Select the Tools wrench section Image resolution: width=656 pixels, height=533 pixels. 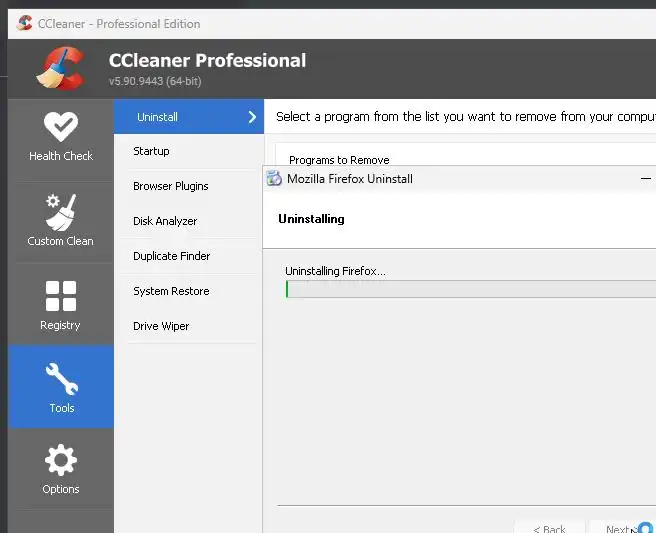click(x=61, y=387)
